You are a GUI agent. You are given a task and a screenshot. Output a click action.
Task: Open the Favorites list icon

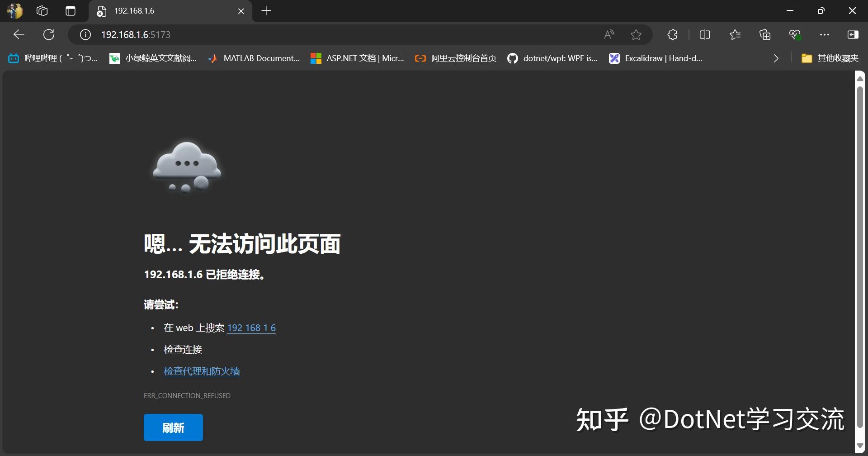[735, 34]
